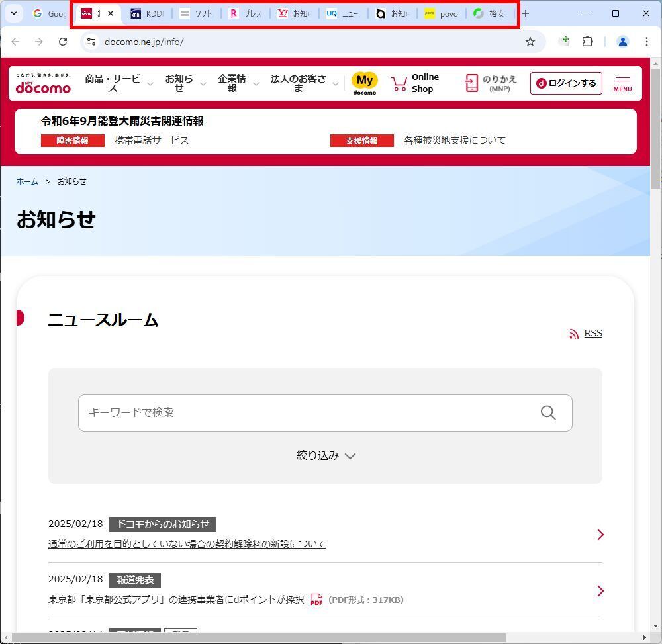The image size is (662, 644).
Task: View site information icon beside the URL
Action: pos(91,42)
